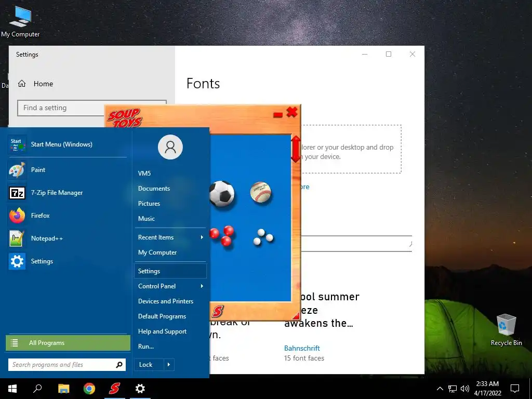Click the font drag-and-drop area
532x399 pixels.
pyautogui.click(x=351, y=149)
